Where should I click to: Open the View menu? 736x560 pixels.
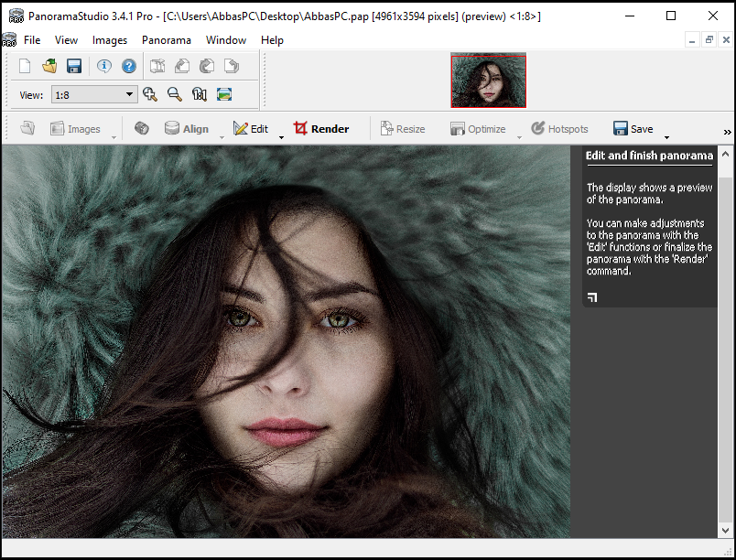(x=66, y=40)
